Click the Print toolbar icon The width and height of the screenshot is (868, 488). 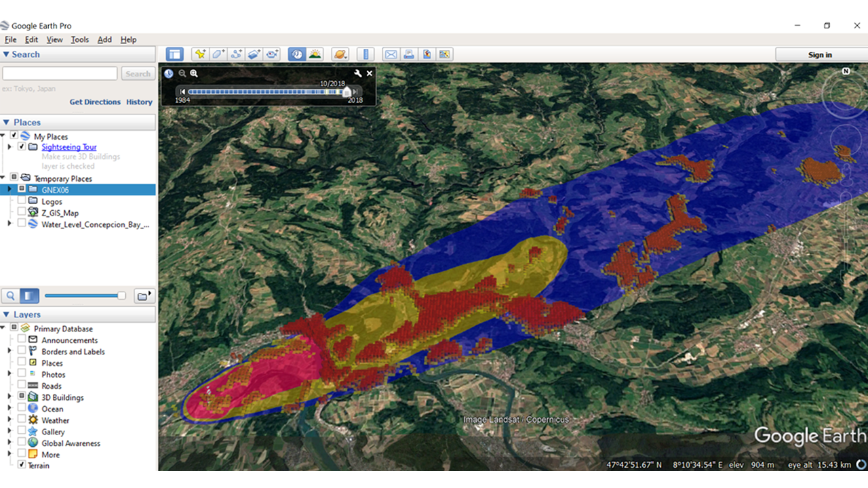(409, 54)
